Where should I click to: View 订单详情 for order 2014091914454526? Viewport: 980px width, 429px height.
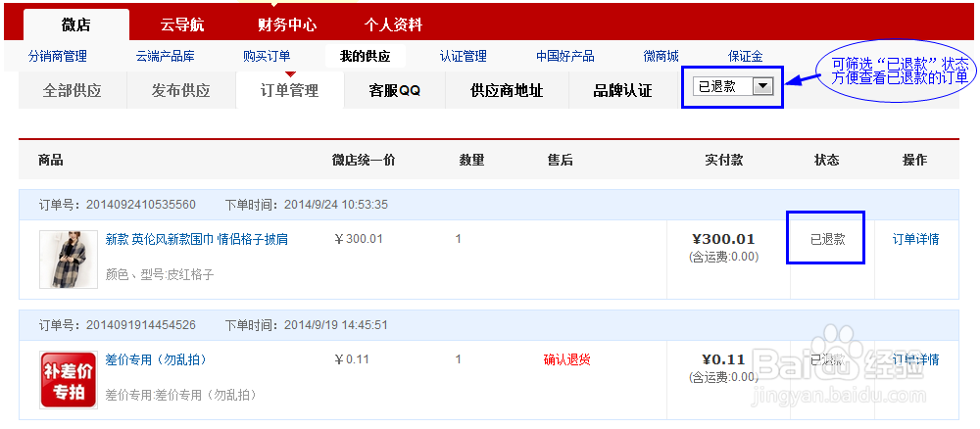(x=915, y=359)
